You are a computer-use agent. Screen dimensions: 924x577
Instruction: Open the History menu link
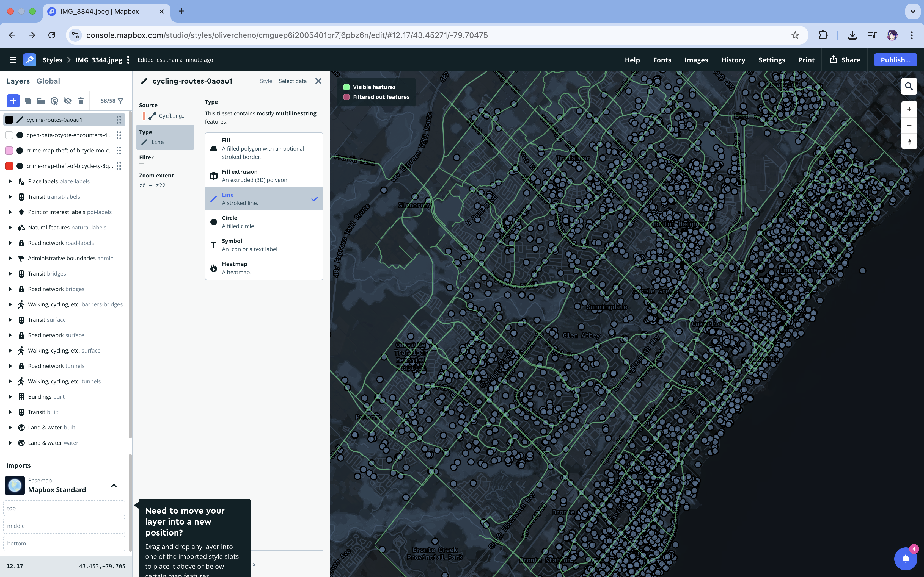pyautogui.click(x=733, y=60)
